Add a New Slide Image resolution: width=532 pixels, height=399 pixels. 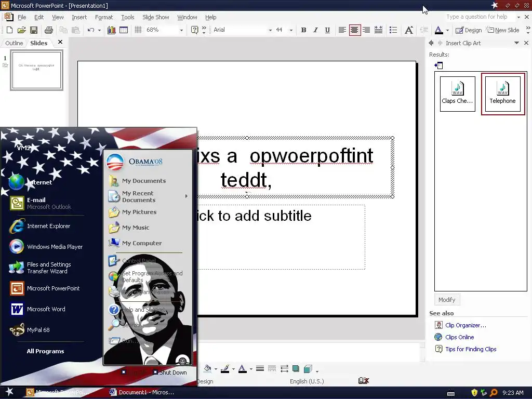503,30
